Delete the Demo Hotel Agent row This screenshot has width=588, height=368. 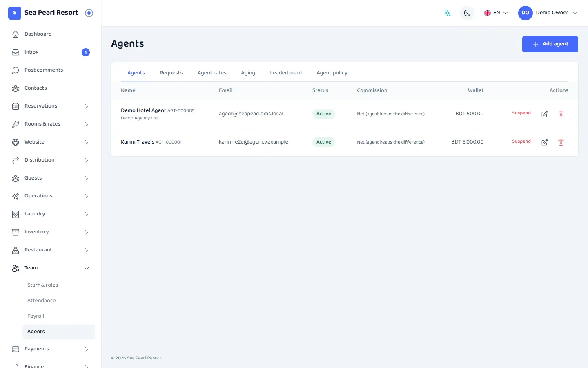pyautogui.click(x=561, y=114)
